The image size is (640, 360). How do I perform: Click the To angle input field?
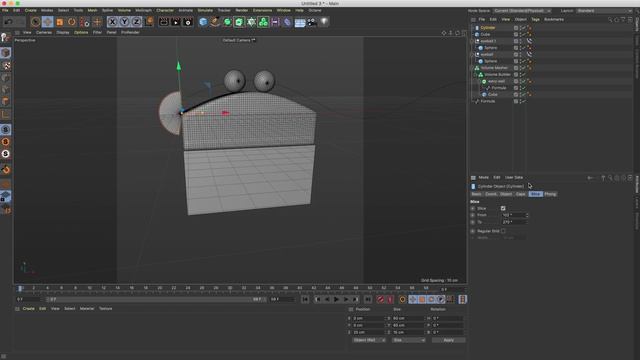[x=513, y=222]
